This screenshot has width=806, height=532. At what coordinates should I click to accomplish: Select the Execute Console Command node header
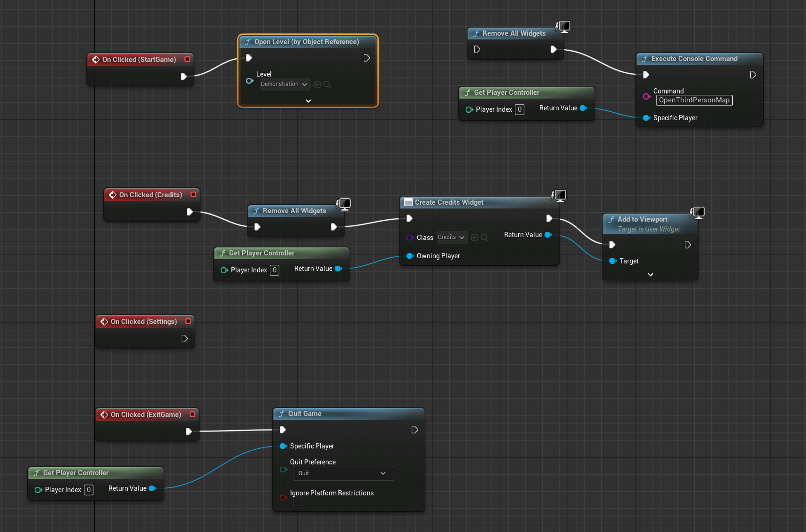[694, 59]
